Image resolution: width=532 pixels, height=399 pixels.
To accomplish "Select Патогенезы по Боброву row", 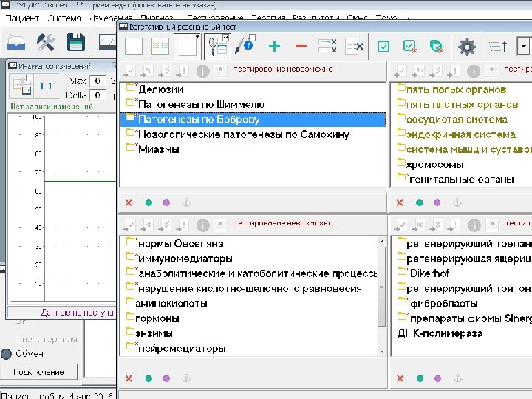I will [253, 120].
